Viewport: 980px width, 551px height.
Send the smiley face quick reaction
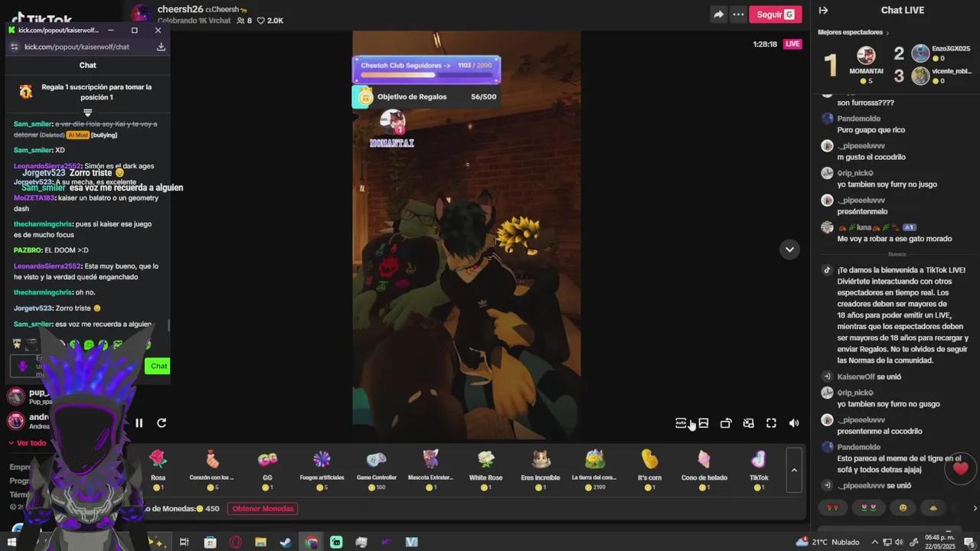click(x=903, y=507)
